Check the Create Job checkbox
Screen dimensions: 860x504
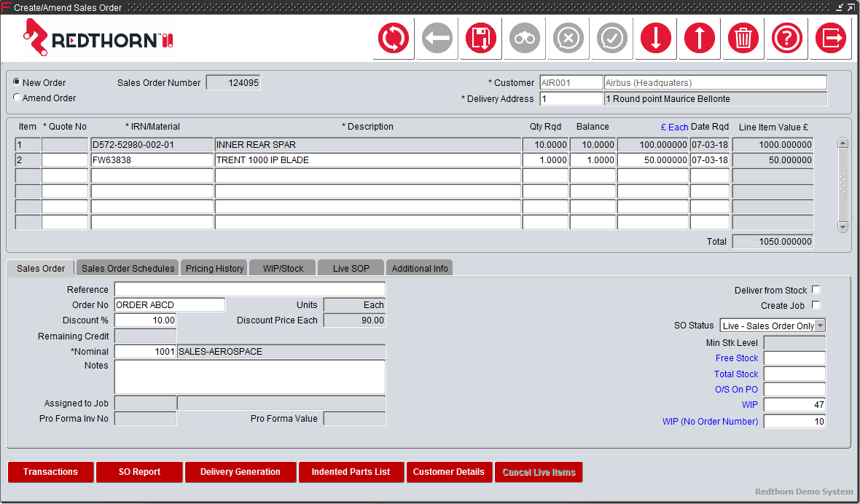816,305
